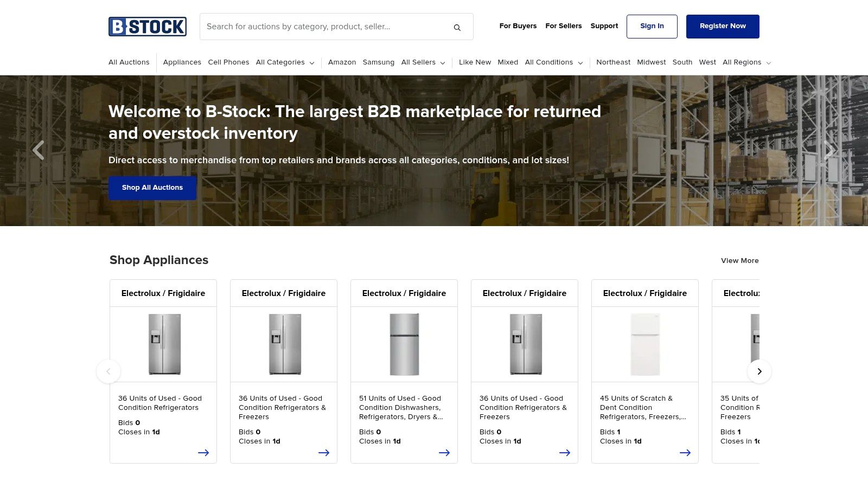Click the Shop Appliances heading
868x488 pixels.
click(159, 260)
